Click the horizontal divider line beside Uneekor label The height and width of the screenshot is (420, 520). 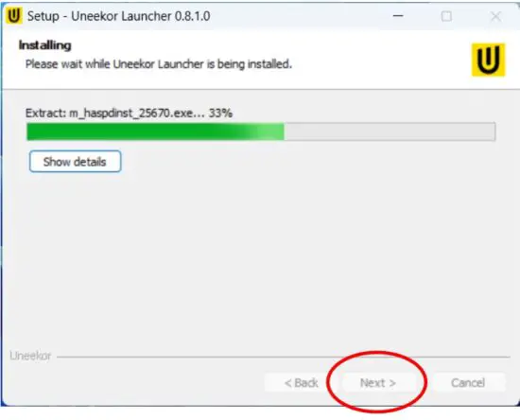click(284, 357)
